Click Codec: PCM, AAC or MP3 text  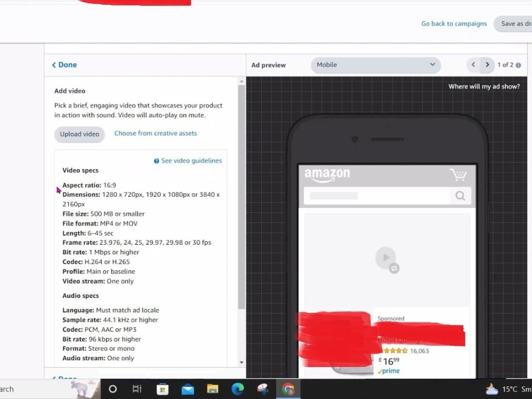click(x=99, y=329)
